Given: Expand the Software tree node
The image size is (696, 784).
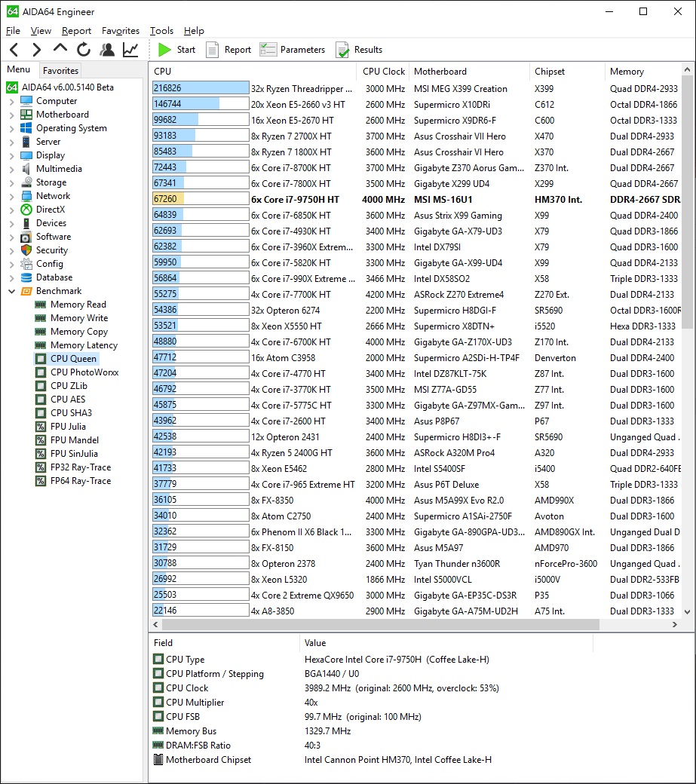Looking at the screenshot, I should pos(11,237).
